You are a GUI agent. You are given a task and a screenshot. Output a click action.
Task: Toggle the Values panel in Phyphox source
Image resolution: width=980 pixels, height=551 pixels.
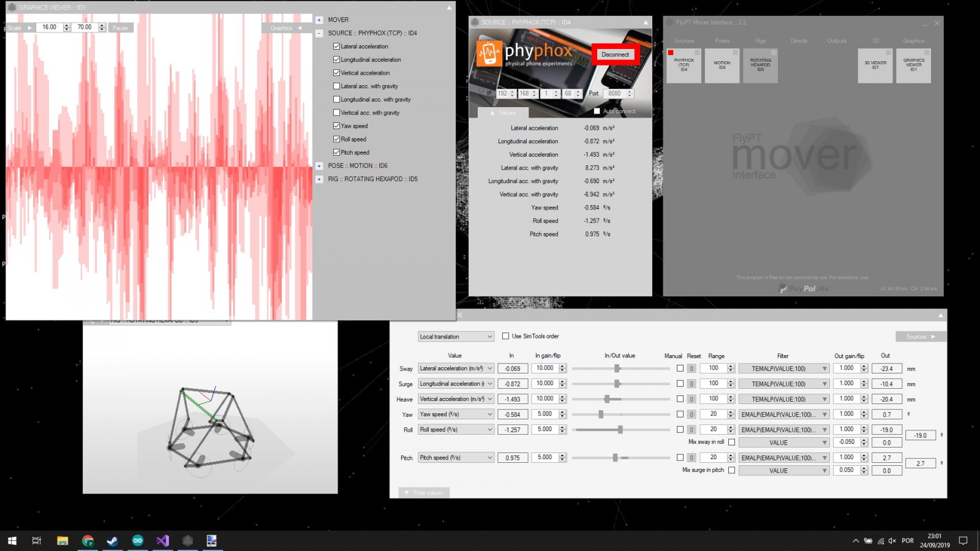(502, 113)
